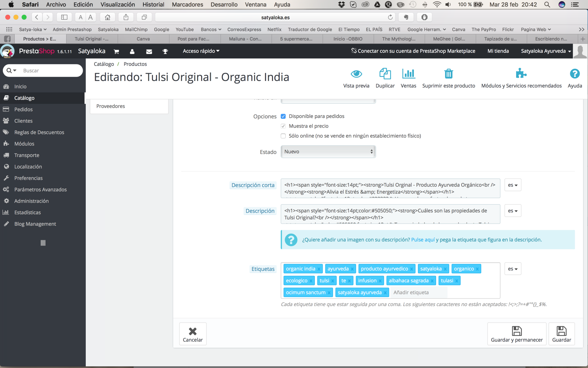Screen dimensions: 588x368
Task: Click the Pulse aquí link
Action: (423, 240)
